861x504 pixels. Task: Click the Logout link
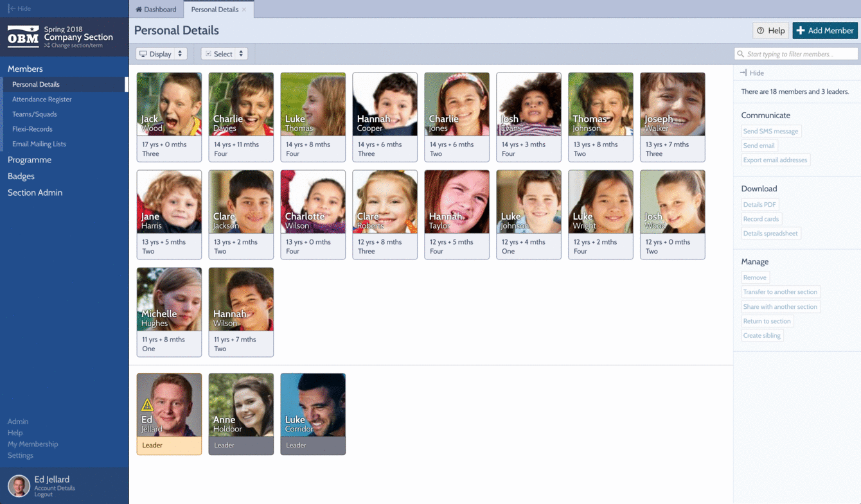tap(43, 495)
